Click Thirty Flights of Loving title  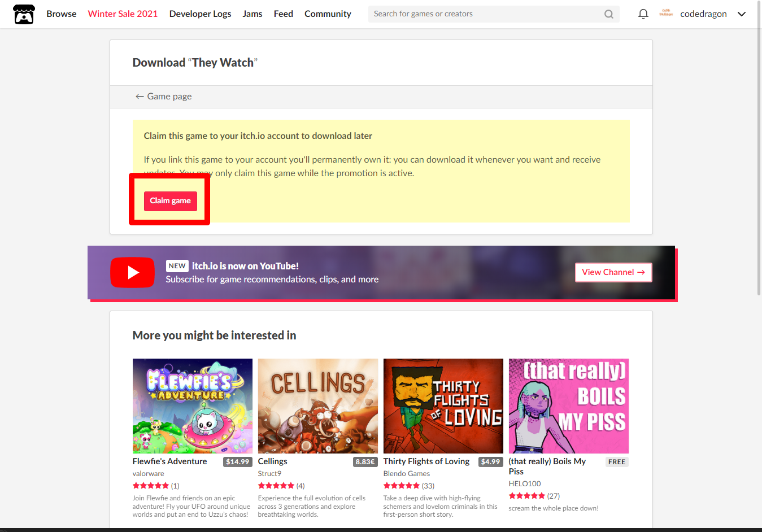tap(426, 461)
